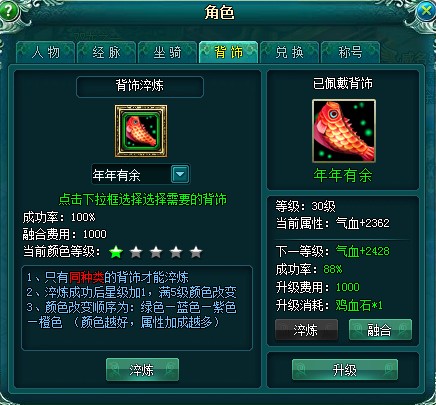Click the fifth gray color-level star
The height and width of the screenshot is (405, 436).
coord(196,252)
